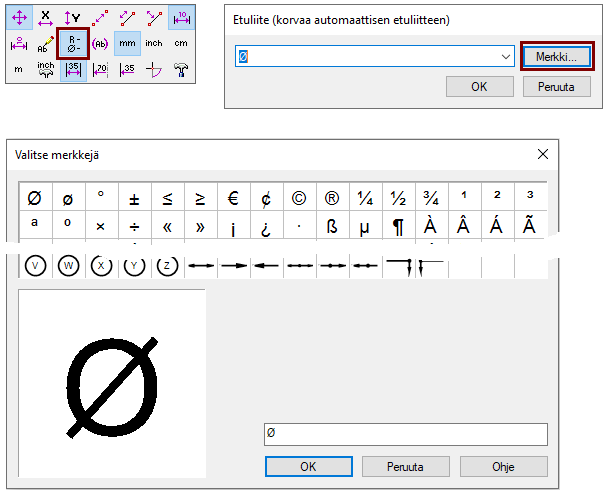The width and height of the screenshot is (607, 492).
Task: Toggle the cm unit button
Action: click(181, 43)
